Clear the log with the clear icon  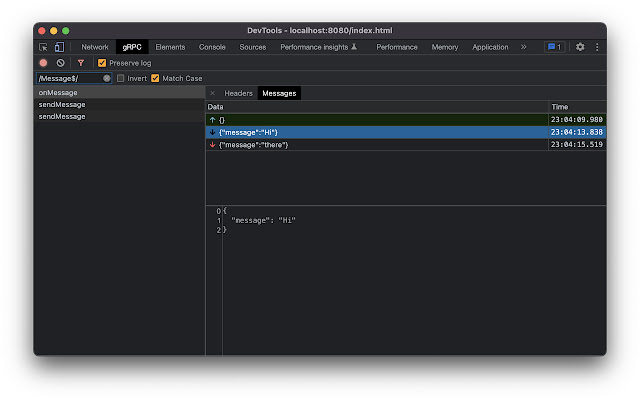[x=60, y=63]
